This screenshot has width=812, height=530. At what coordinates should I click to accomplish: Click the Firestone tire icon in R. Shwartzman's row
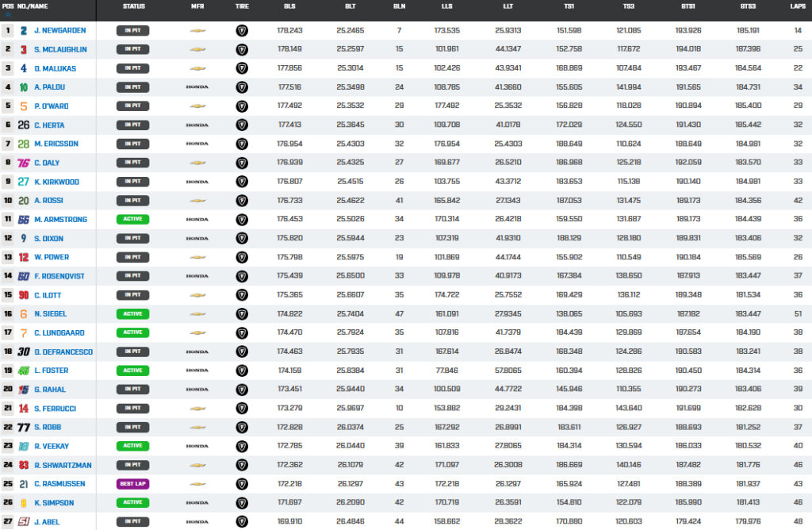click(242, 465)
